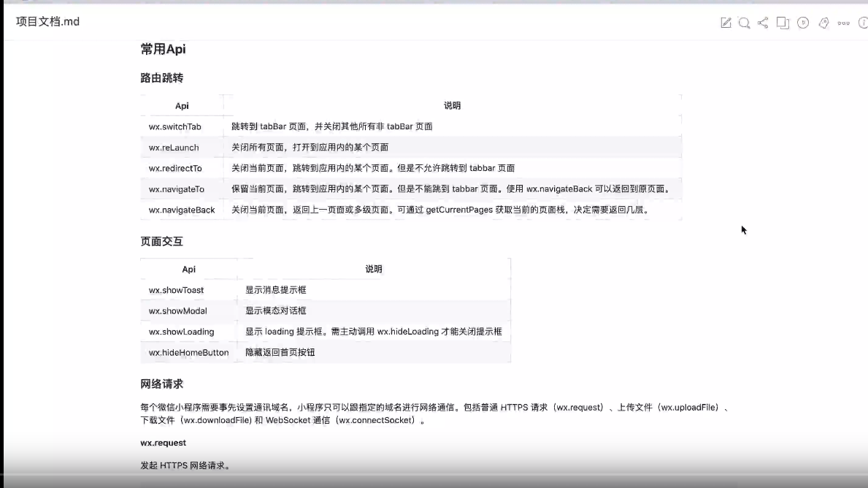This screenshot has width=868, height=488.
Task: Click the edit note pencil icon
Action: tap(726, 23)
